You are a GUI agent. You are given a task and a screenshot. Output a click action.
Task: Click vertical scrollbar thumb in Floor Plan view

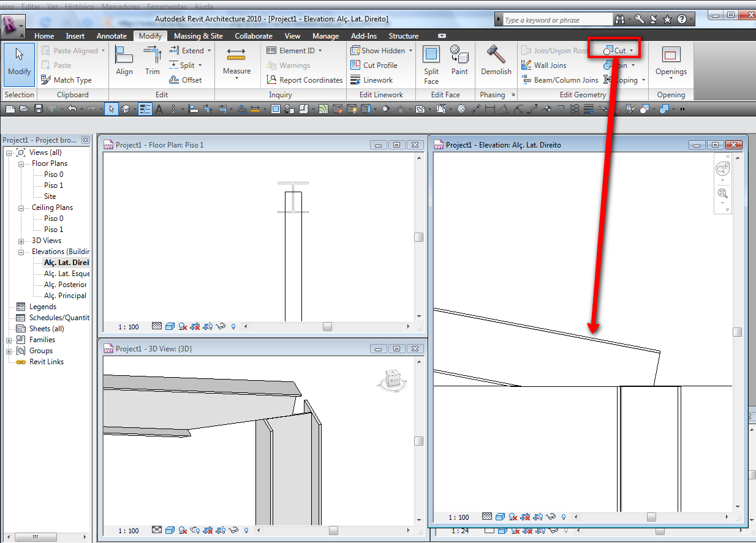[419, 238]
